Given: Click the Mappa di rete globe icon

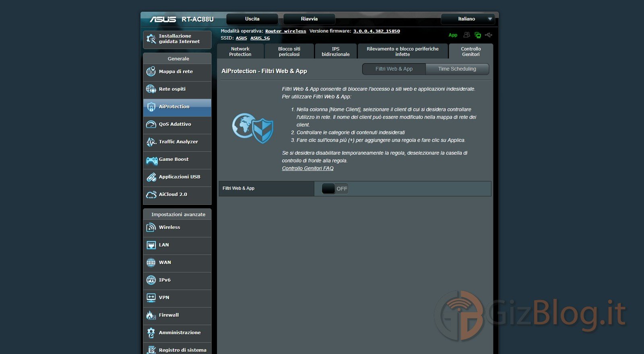Looking at the screenshot, I should pos(151,72).
